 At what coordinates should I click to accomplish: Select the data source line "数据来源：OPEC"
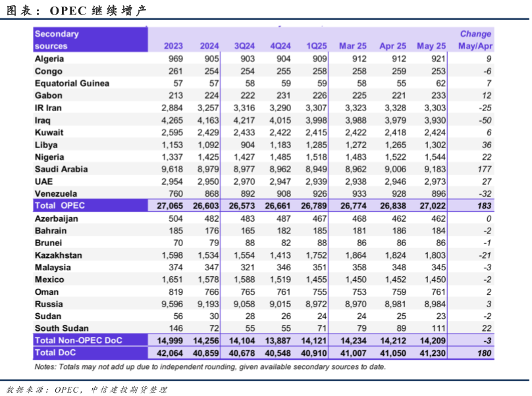tap(42, 389)
